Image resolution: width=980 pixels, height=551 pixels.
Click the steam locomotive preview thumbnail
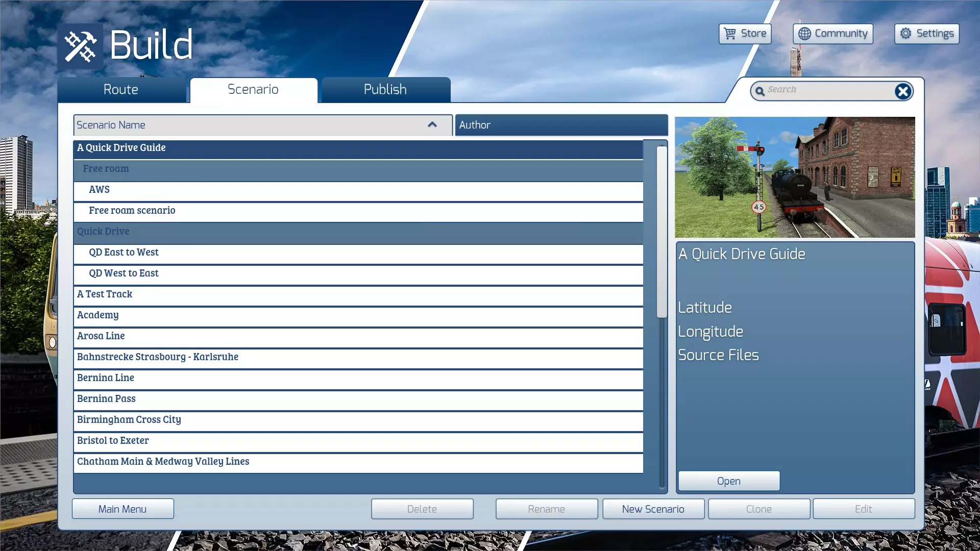(794, 177)
